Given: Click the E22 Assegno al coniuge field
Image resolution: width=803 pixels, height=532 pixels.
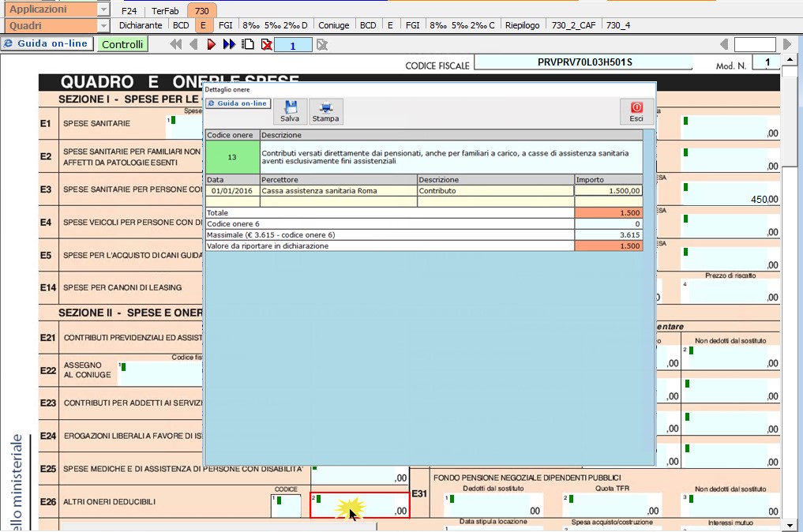Looking at the screenshot, I should pyautogui.click(x=160, y=373).
